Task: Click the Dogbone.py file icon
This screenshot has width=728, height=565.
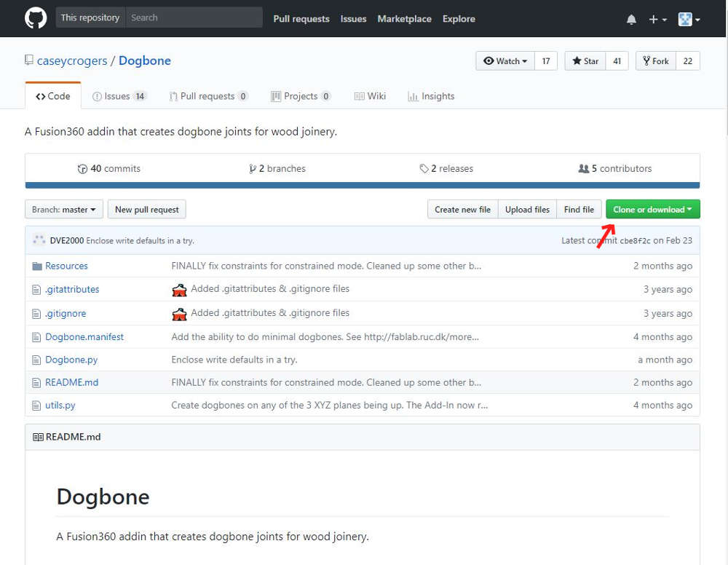Action: [37, 360]
